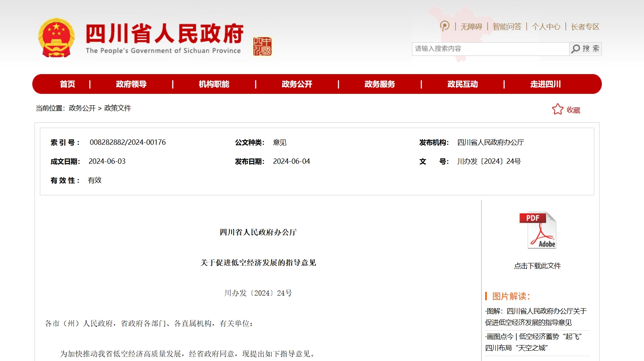
Task: Go to 个人中心 personal center
Action: (x=546, y=27)
